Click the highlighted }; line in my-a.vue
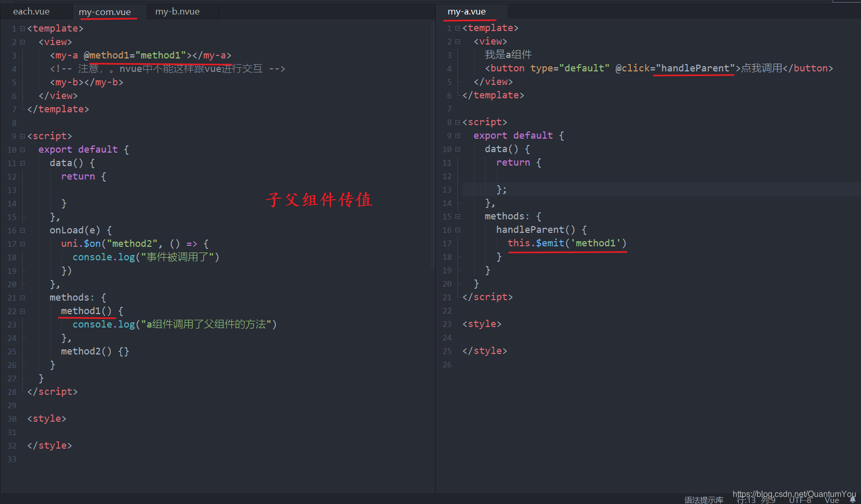This screenshot has width=861, height=504. coord(502,189)
